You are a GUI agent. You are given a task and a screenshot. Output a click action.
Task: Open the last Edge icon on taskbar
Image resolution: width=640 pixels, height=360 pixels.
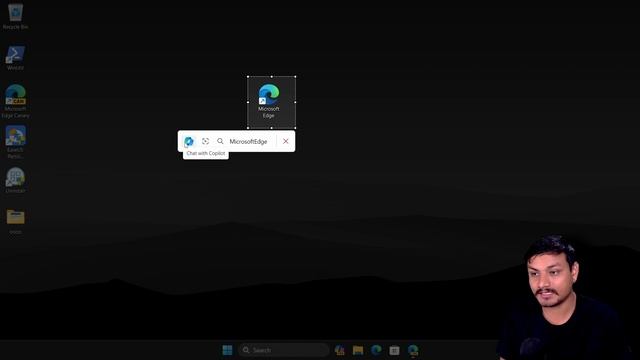413,350
